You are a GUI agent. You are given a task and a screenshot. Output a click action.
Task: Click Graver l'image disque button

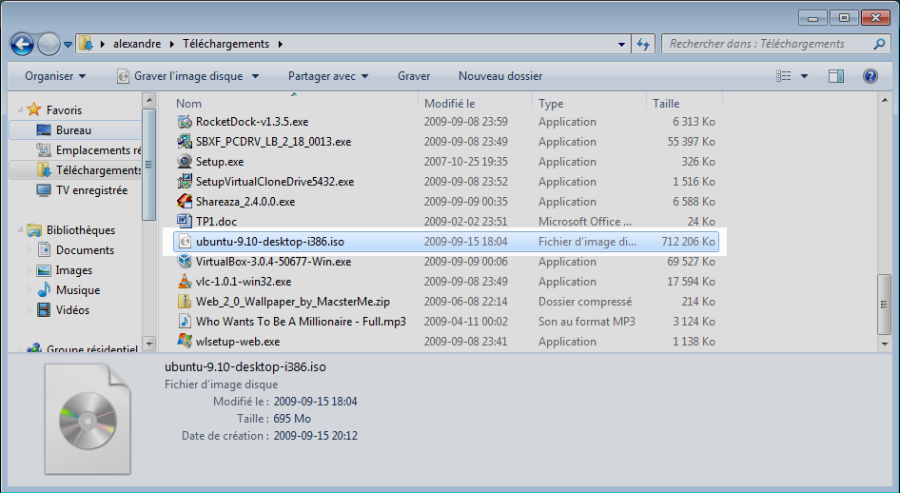[180, 76]
